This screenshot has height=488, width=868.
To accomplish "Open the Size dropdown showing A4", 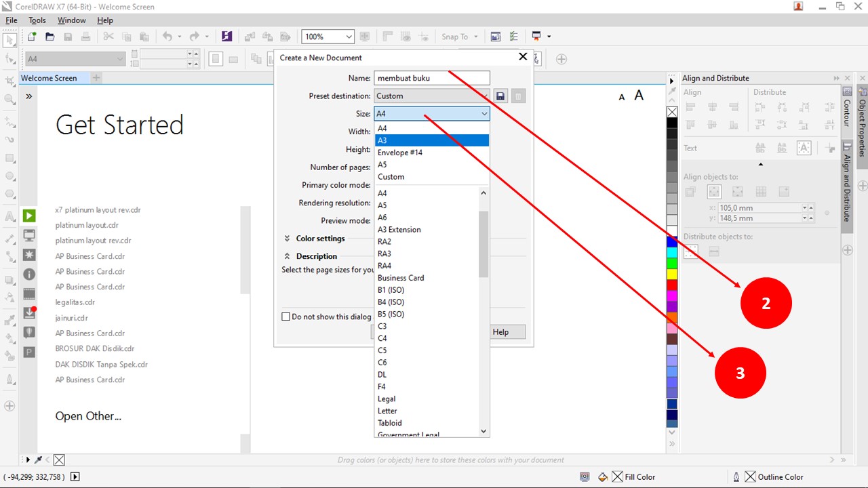I will 432,114.
